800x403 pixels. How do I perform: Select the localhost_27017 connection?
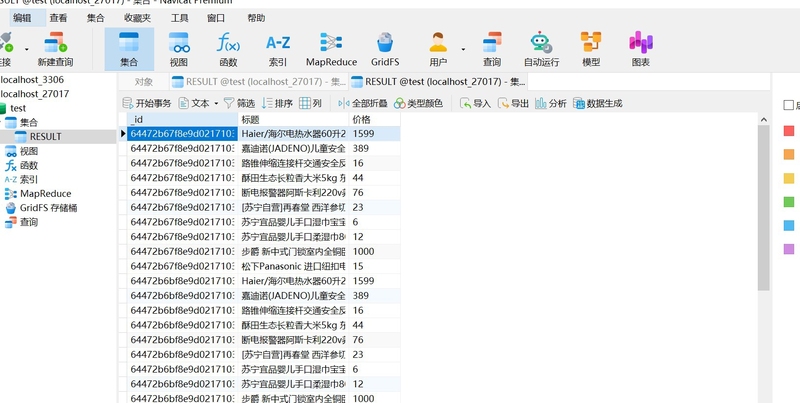pyautogui.click(x=35, y=94)
